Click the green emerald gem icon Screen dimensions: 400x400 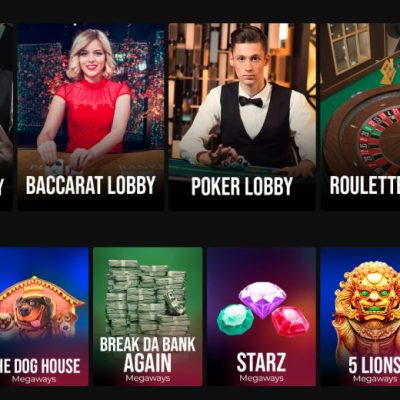point(235,318)
